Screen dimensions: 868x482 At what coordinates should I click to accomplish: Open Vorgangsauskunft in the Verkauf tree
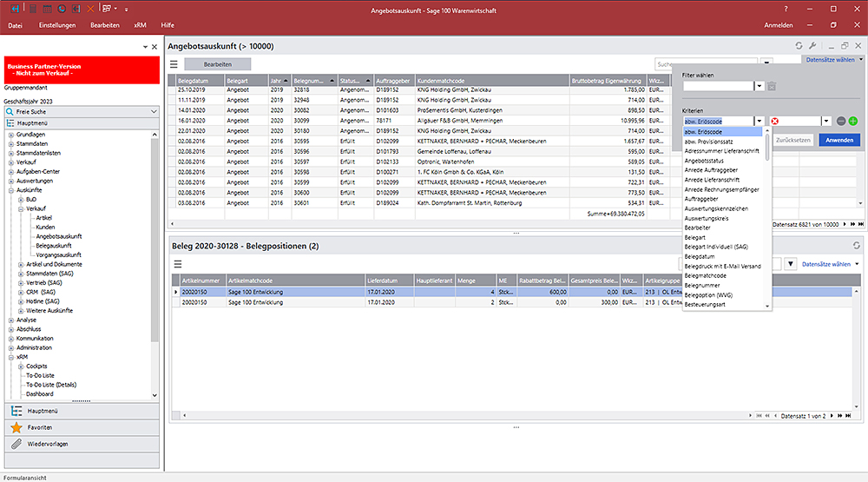coord(58,254)
